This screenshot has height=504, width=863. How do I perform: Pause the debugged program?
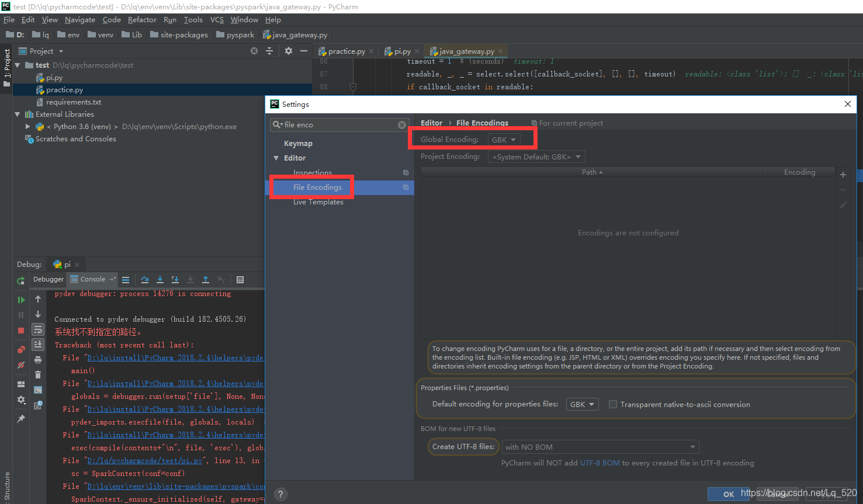[21, 315]
